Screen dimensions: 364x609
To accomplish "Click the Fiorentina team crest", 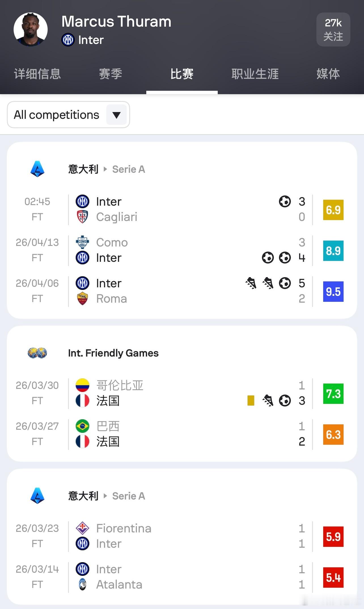I will 82,528.
